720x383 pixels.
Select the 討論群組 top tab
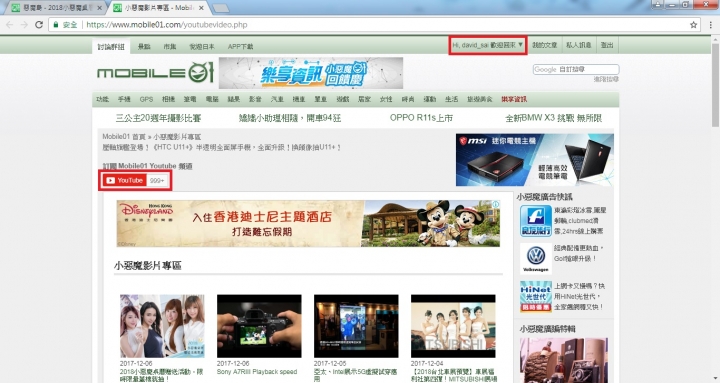point(111,46)
